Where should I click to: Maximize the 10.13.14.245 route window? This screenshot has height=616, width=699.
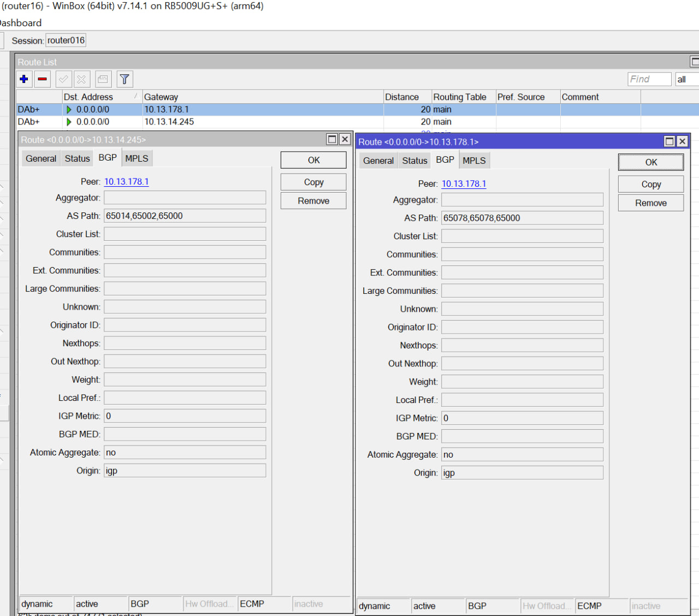click(x=332, y=139)
